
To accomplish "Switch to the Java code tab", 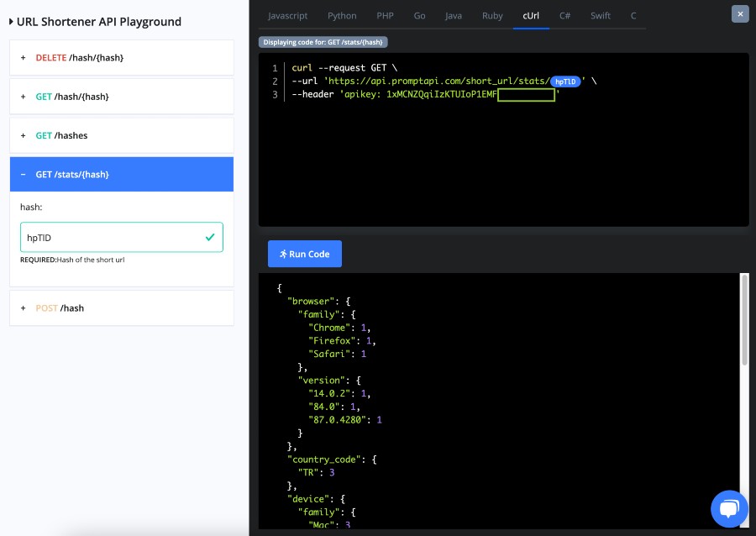I will pos(454,16).
